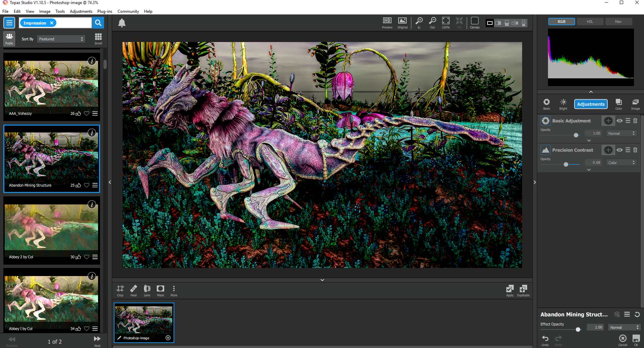Click the search magnifier button
Image resolution: width=644 pixels, height=348 pixels.
[x=98, y=23]
